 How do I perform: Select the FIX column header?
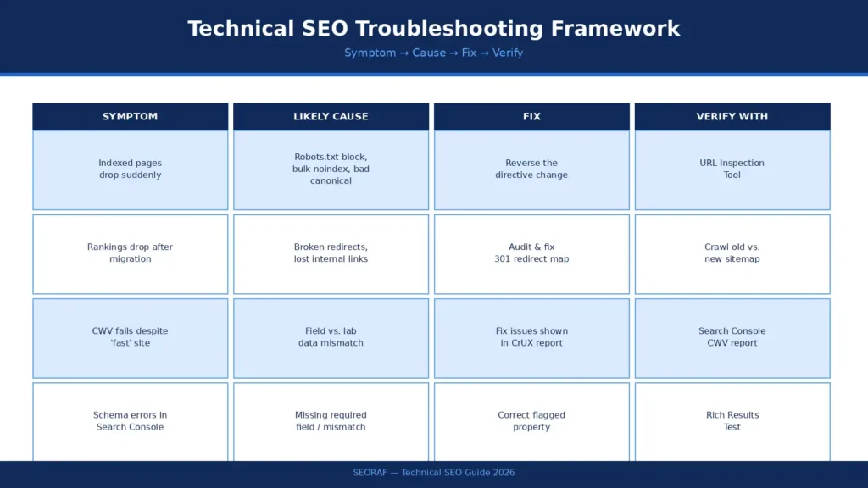pyautogui.click(x=531, y=117)
